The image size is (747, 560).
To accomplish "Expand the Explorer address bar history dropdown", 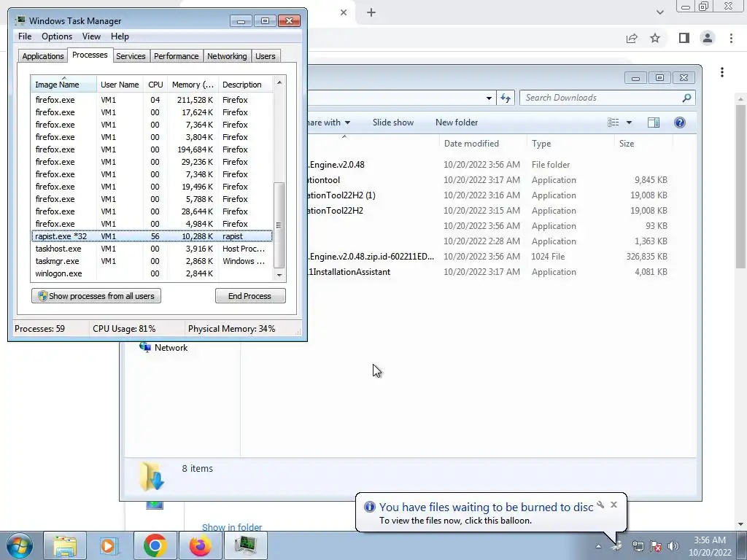I will coord(489,98).
